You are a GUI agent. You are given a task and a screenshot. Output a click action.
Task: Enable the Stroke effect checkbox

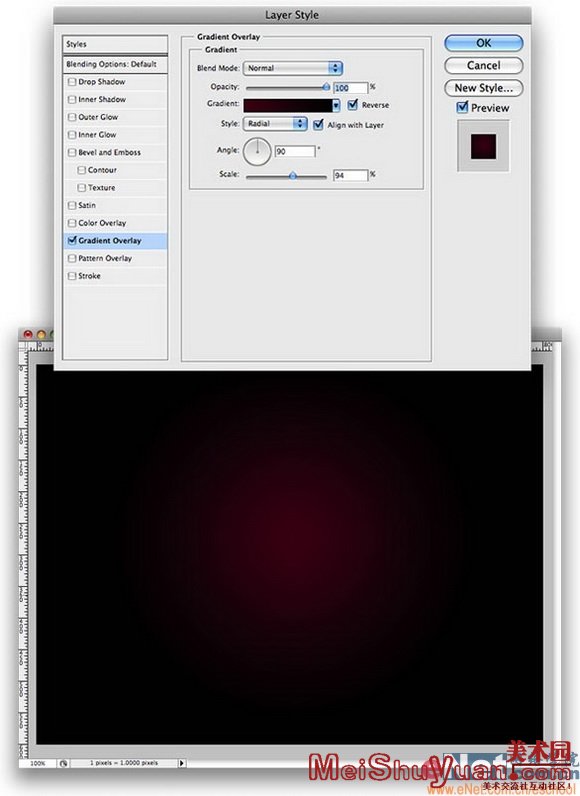[72, 276]
